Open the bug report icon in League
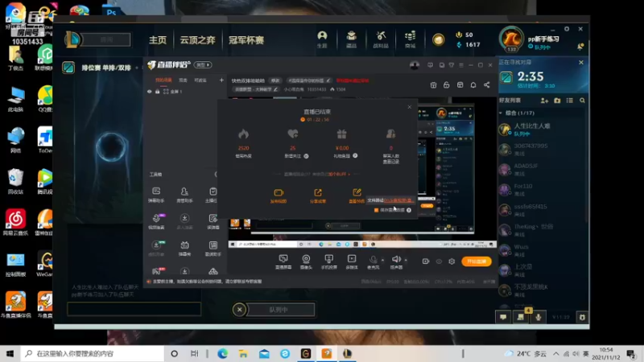 point(582,317)
